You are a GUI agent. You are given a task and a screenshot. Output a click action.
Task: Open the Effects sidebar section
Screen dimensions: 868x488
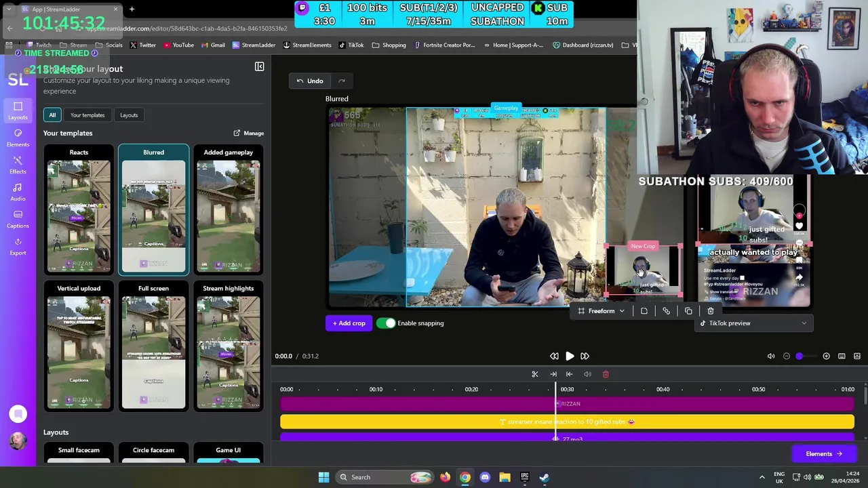[x=18, y=164]
